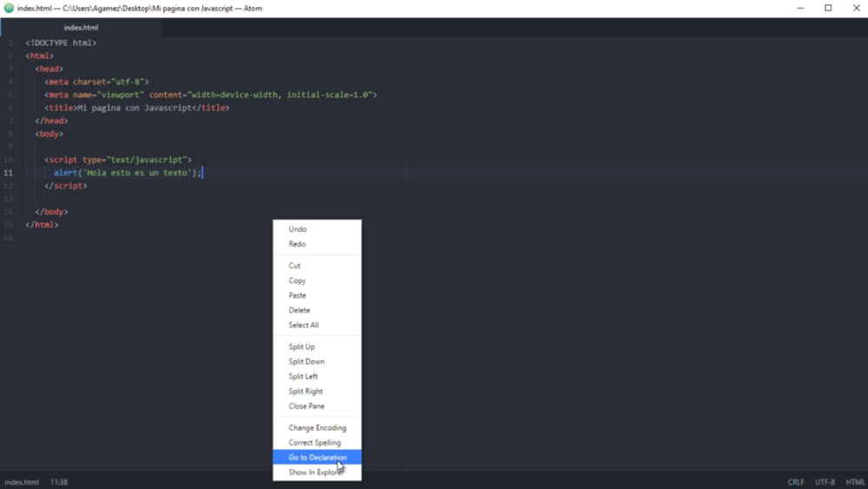
Task: Click the index.html file name in status bar
Action: (23, 482)
